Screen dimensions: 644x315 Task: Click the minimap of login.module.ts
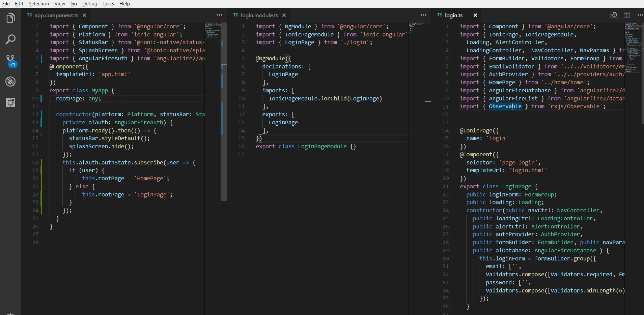(417, 28)
